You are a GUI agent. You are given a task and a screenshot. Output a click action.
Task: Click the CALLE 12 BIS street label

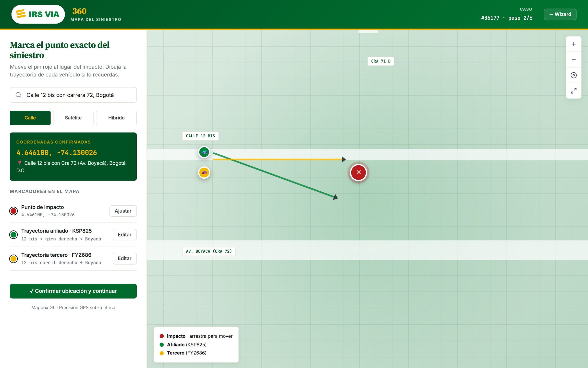[x=200, y=136]
